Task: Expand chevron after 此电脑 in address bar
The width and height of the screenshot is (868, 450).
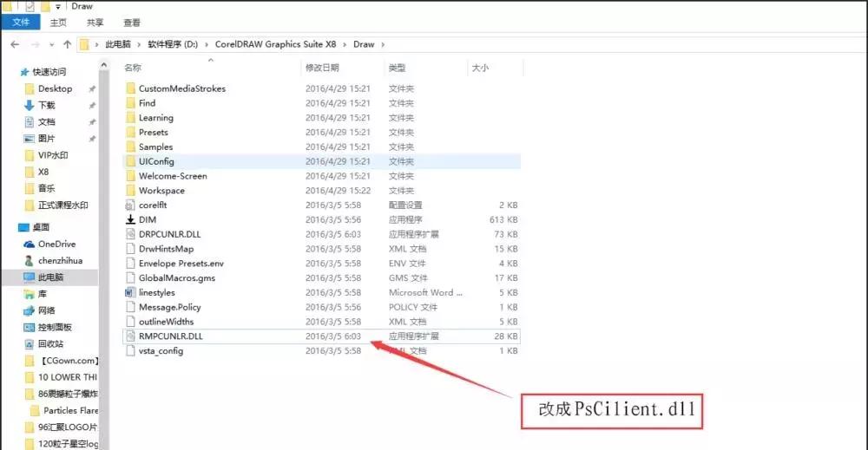Action: (x=139, y=44)
